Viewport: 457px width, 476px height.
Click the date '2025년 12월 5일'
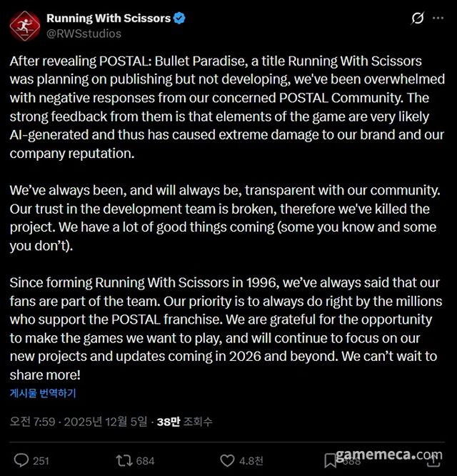(107, 422)
